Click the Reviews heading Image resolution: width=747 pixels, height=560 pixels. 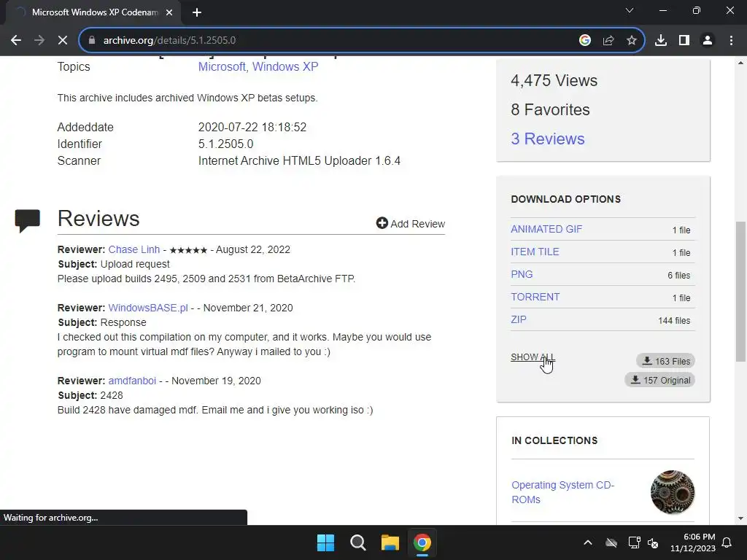click(x=98, y=219)
